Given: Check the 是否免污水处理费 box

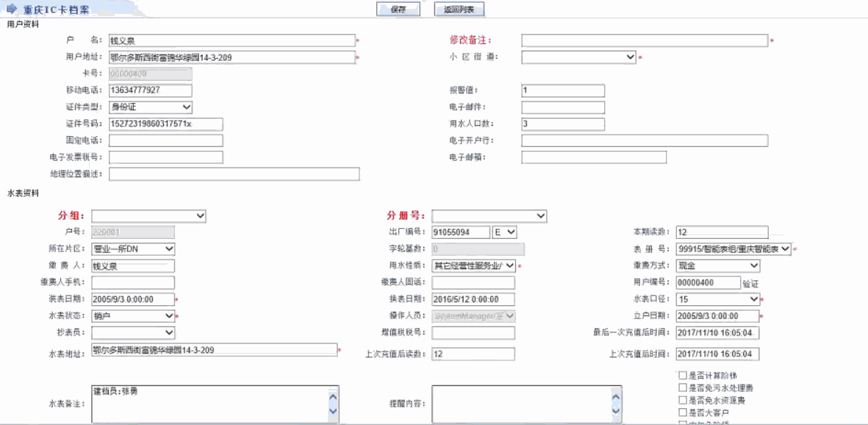Looking at the screenshot, I should tap(683, 387).
